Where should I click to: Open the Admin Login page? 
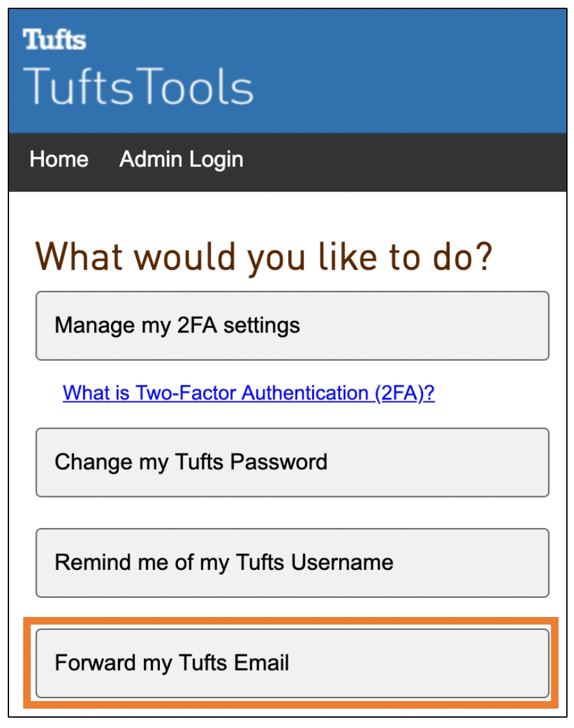[x=181, y=159]
